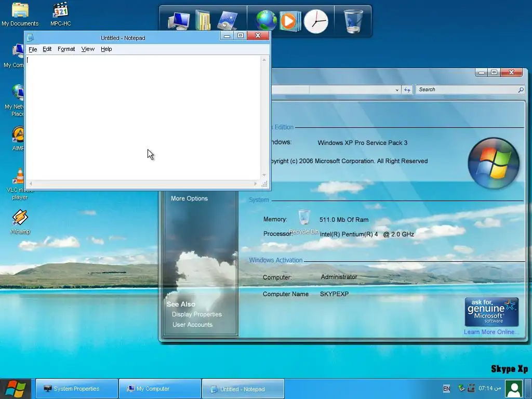Click the Windows XP Pro Service Pack 3 text
The height and width of the screenshot is (399, 532).
click(362, 143)
